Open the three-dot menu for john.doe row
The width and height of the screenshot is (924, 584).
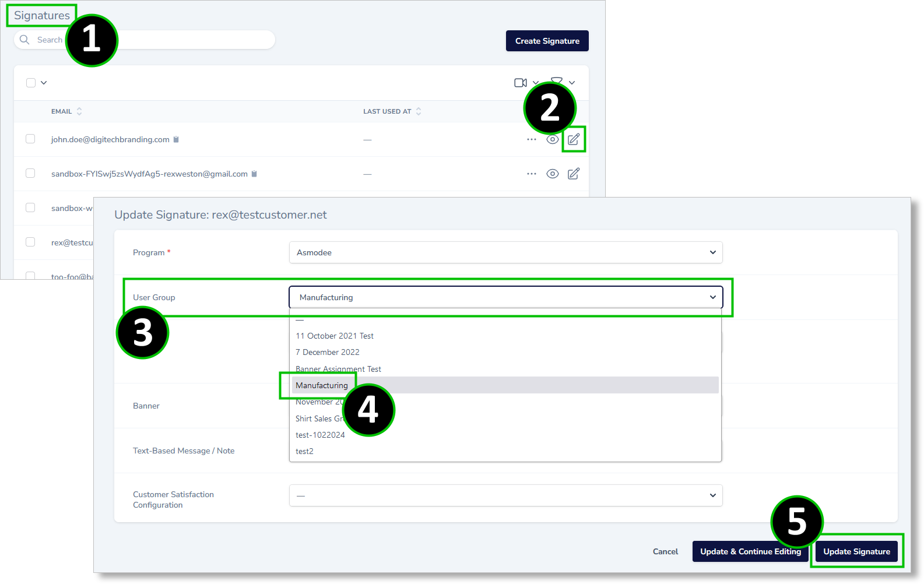pos(532,139)
